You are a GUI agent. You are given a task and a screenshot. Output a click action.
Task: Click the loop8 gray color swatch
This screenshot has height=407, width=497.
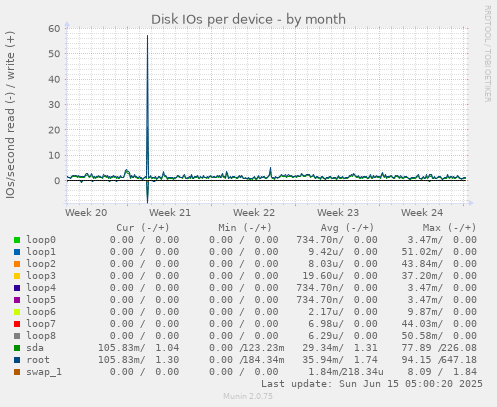17,336
